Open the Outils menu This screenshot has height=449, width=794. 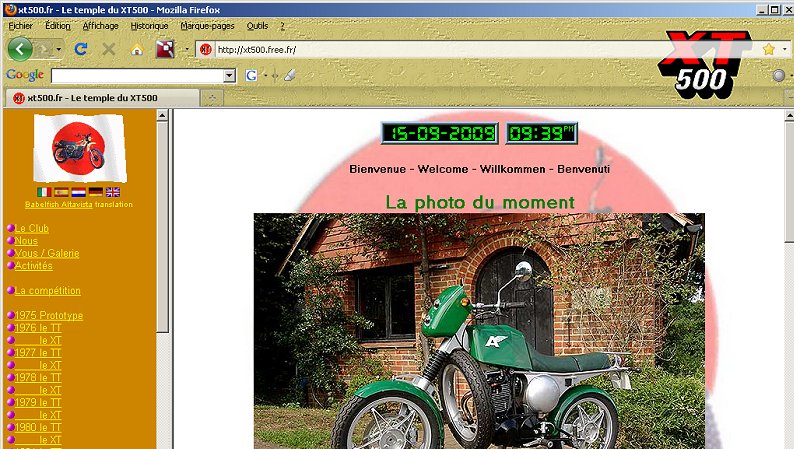(x=257, y=26)
